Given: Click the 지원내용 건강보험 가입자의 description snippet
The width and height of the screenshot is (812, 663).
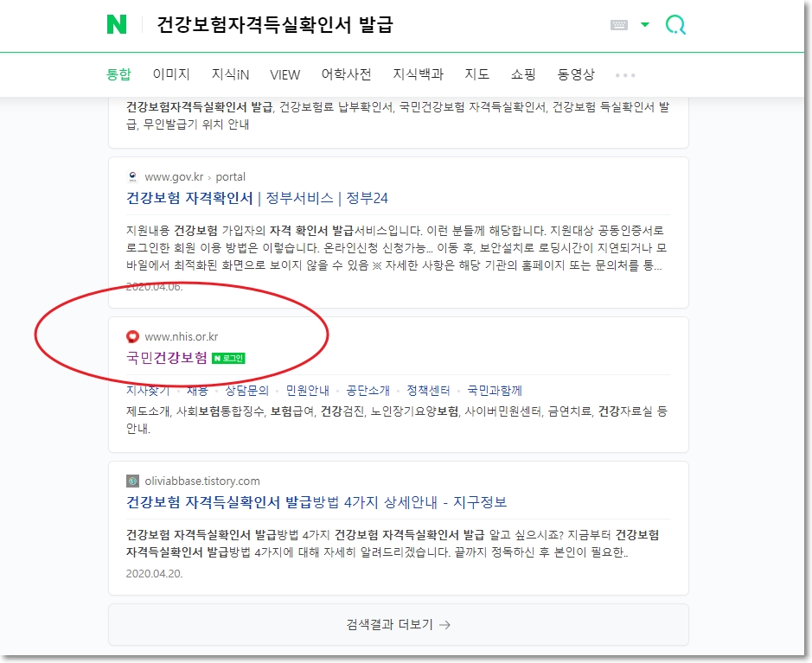Looking at the screenshot, I should pos(396,248).
